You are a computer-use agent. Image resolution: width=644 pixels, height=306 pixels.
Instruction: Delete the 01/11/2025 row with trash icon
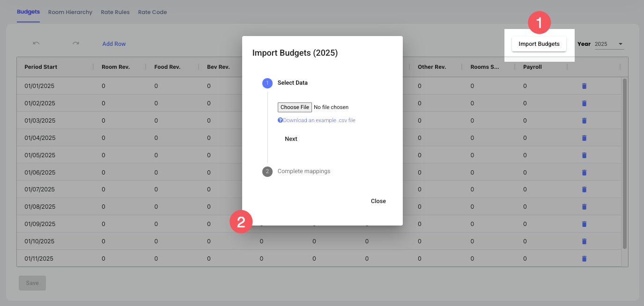[584, 258]
